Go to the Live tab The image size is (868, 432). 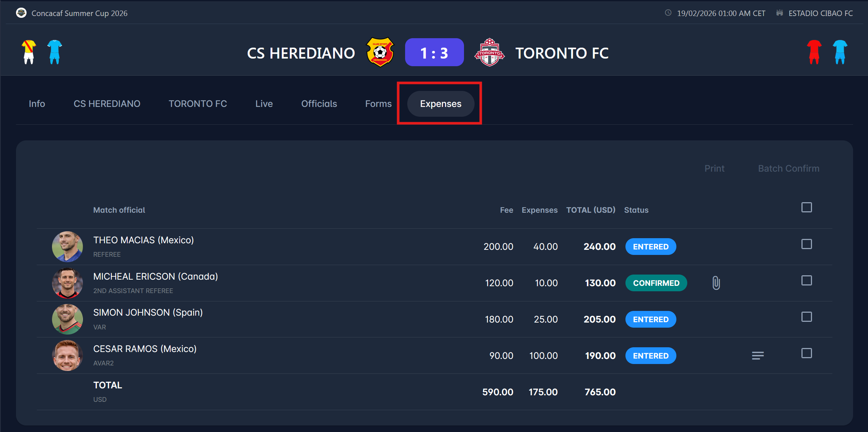coord(264,104)
